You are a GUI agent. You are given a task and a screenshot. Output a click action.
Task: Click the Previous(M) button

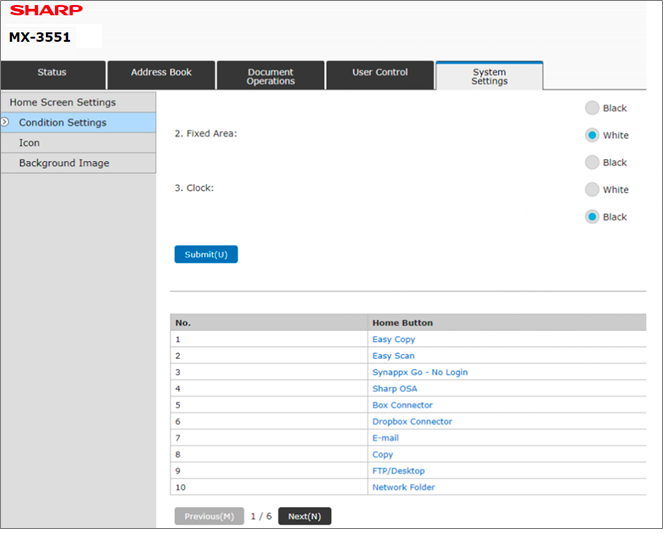point(209,516)
